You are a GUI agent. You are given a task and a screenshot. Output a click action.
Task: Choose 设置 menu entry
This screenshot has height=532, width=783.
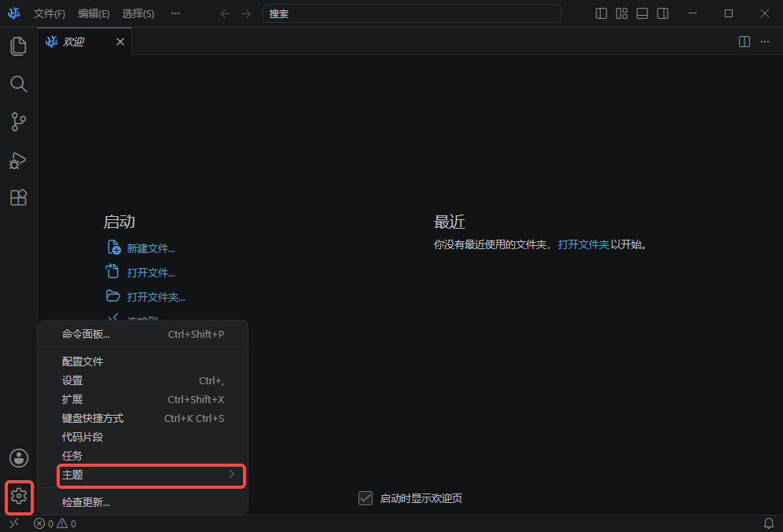[x=143, y=380]
